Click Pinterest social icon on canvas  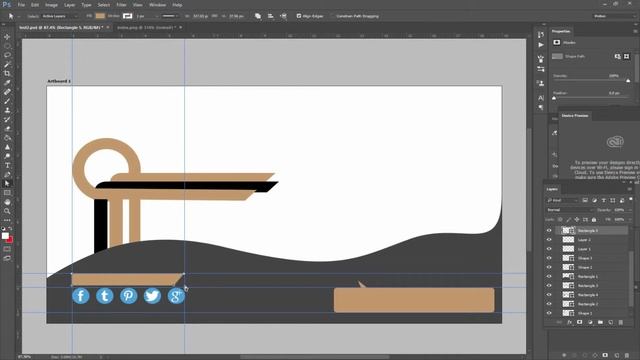129,296
